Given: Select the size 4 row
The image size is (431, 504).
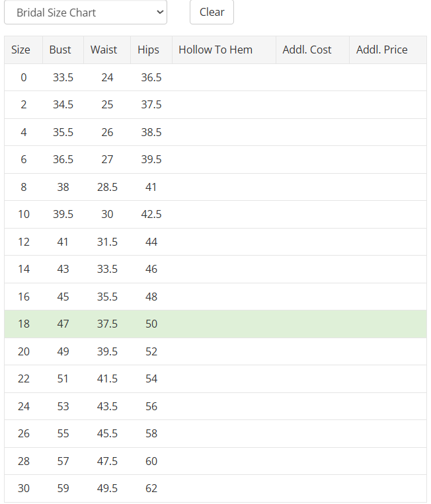Looking at the screenshot, I should pyautogui.click(x=24, y=132).
